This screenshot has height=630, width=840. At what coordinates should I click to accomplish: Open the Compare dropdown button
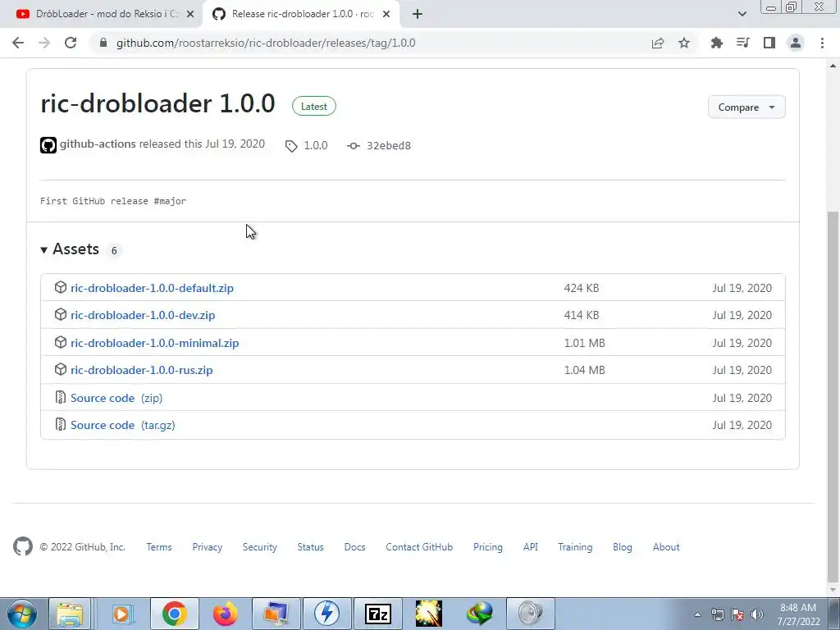746,107
